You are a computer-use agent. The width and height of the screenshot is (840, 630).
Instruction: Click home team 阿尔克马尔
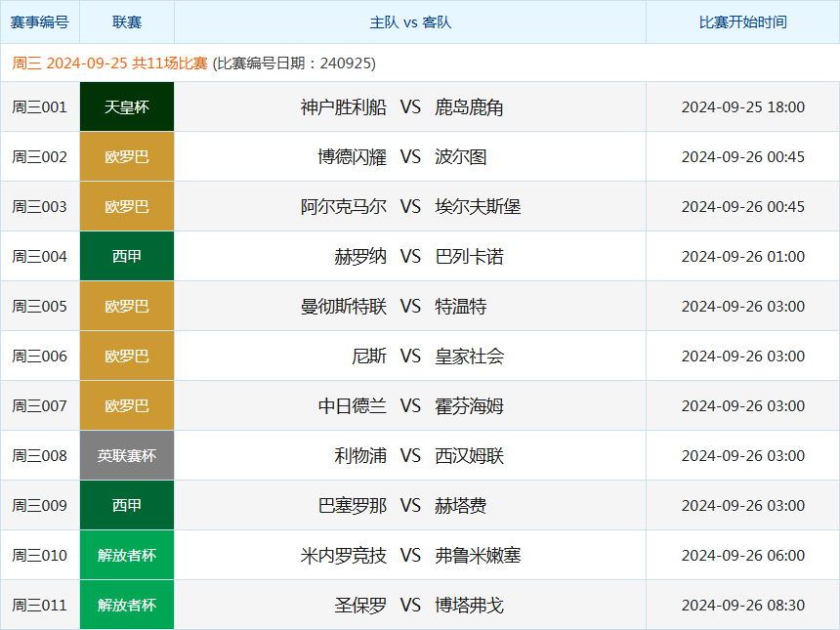pos(344,207)
